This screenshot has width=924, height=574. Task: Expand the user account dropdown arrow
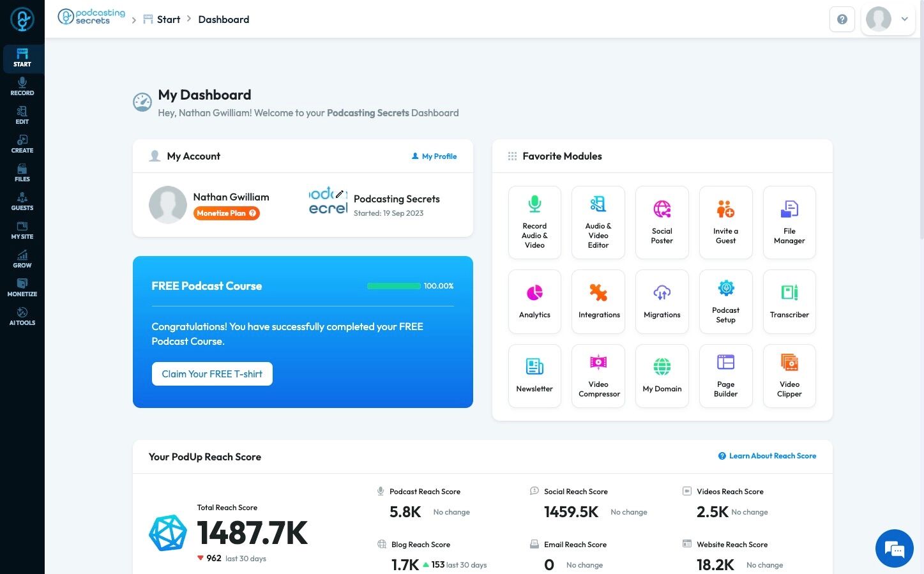tap(905, 19)
